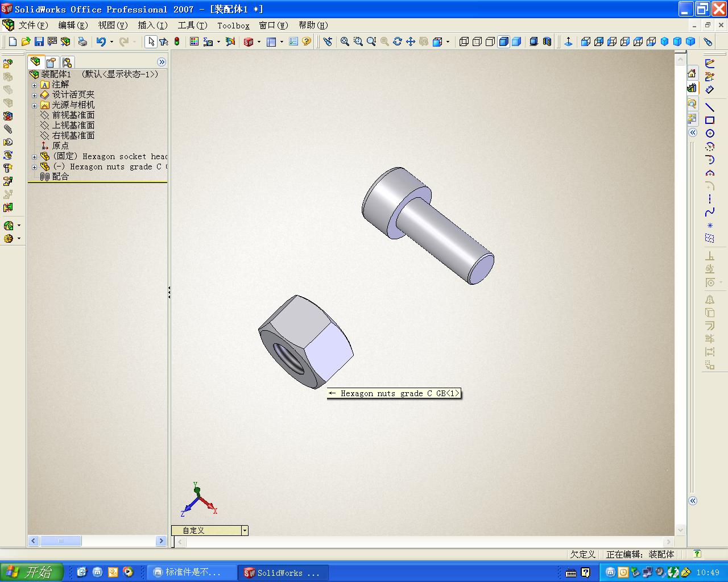Switch to plain Shaded display mode

tap(516, 41)
